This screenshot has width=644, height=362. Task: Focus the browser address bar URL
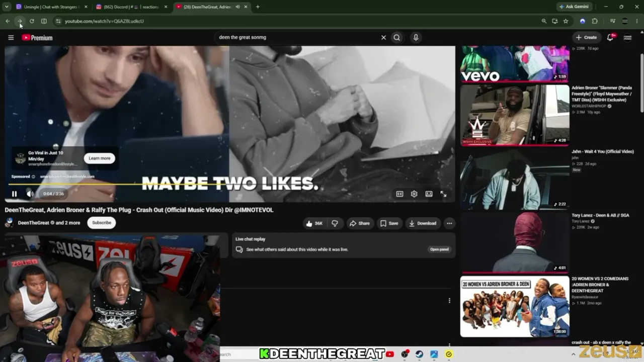[104, 21]
